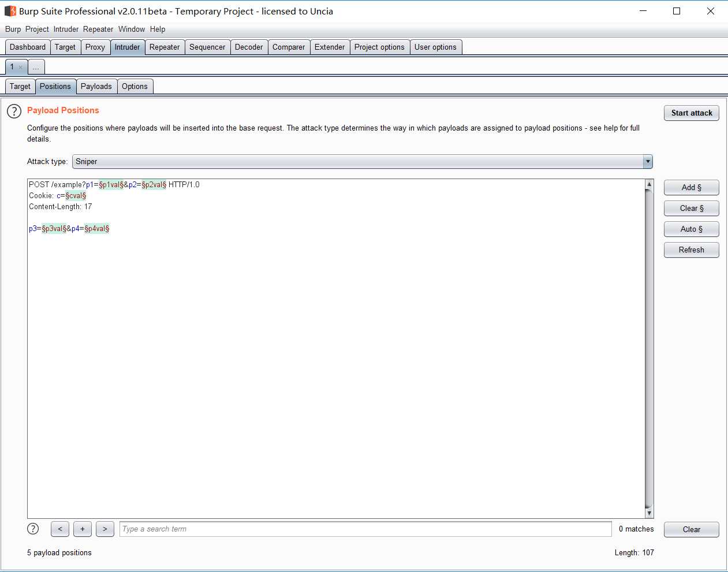Click the Burp Suite logo in title bar
This screenshot has width=728, height=572.
click(x=10, y=11)
